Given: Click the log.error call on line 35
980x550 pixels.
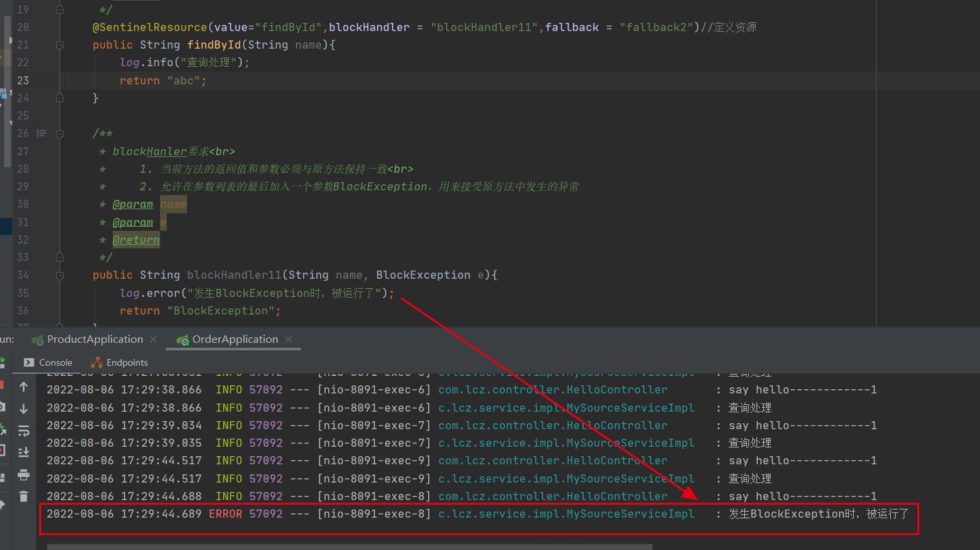Looking at the screenshot, I should (257, 293).
